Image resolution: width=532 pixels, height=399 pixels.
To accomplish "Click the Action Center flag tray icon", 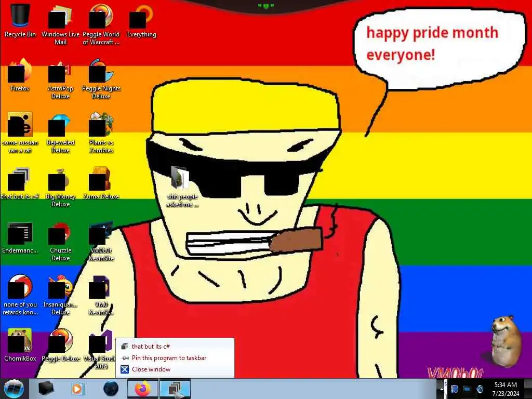I will point(454,389).
